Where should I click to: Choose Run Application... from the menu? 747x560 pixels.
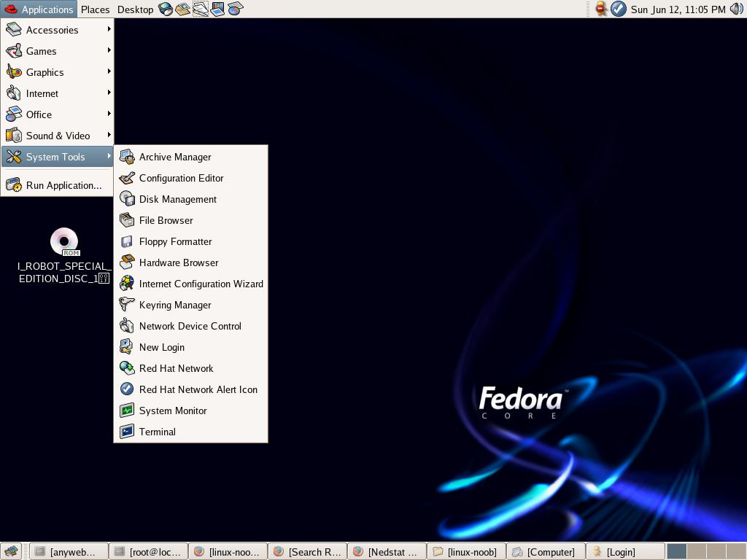pyautogui.click(x=58, y=185)
